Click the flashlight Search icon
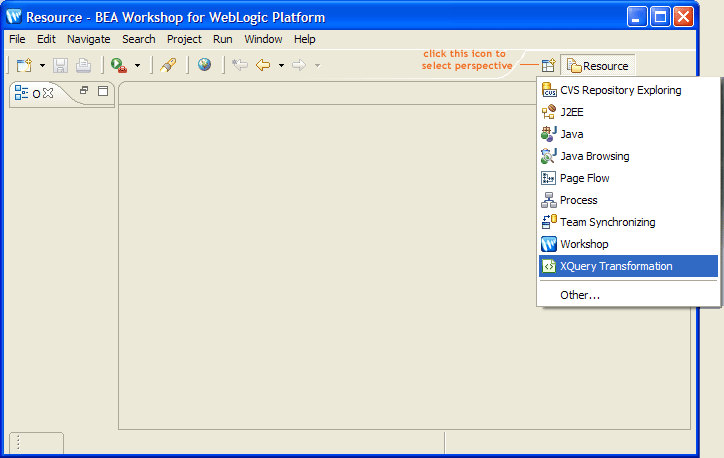Image resolution: width=724 pixels, height=458 pixels. [169, 65]
